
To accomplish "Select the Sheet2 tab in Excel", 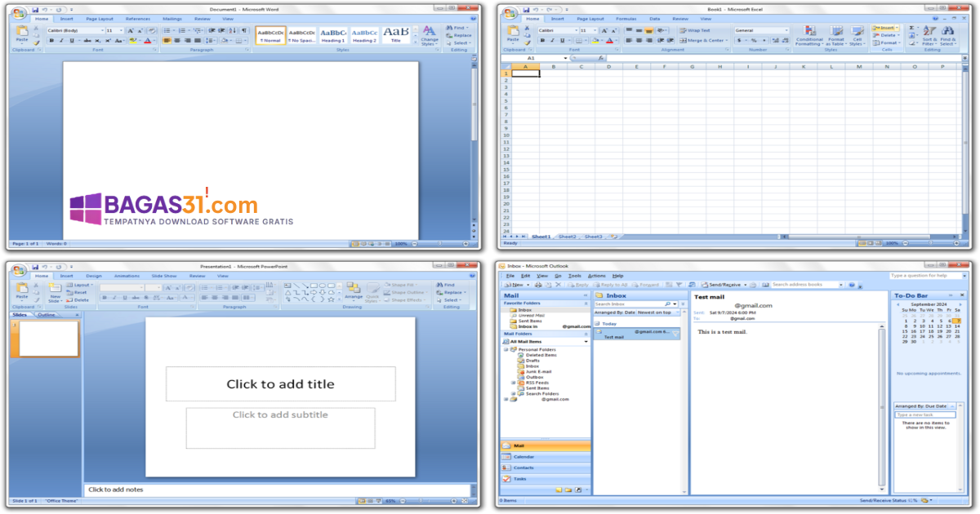I will point(567,237).
